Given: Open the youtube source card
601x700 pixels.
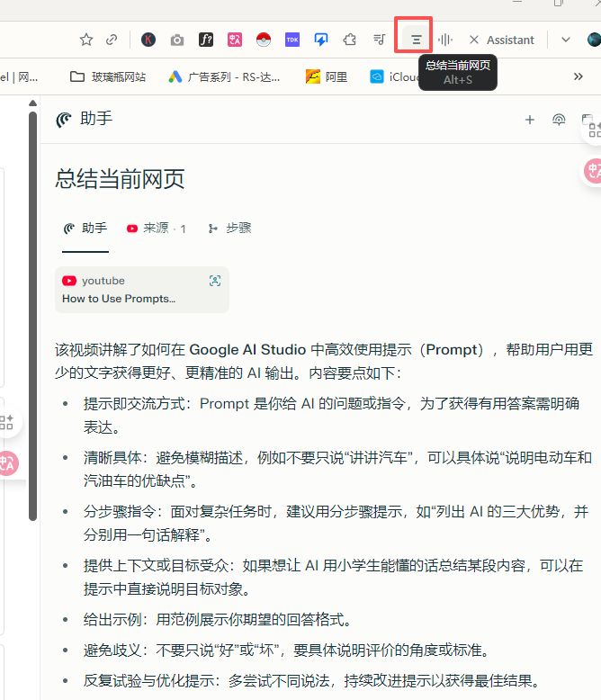Looking at the screenshot, I should (142, 290).
